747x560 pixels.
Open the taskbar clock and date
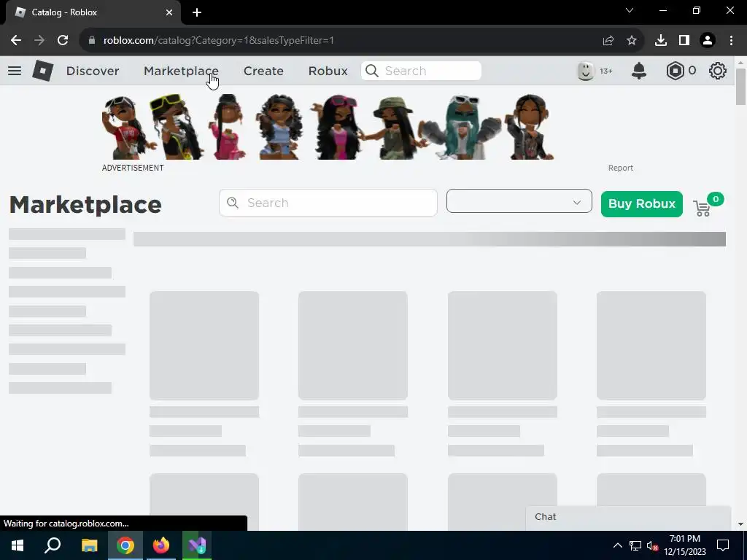pos(685,545)
